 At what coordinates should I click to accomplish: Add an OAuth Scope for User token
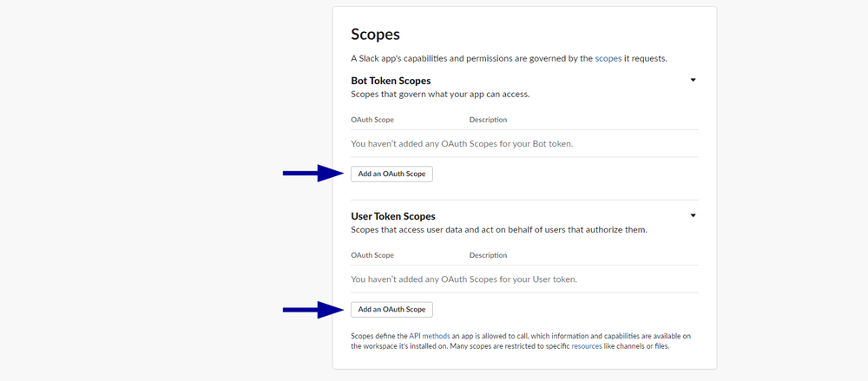(x=391, y=309)
